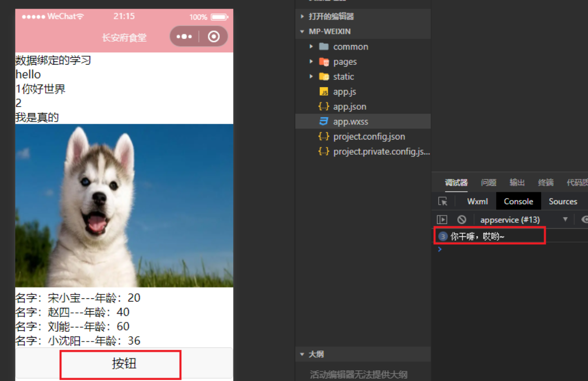Click the eye live expression icon

pos(584,219)
